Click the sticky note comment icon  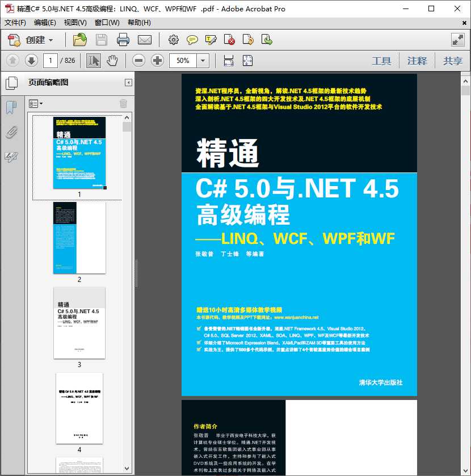193,40
